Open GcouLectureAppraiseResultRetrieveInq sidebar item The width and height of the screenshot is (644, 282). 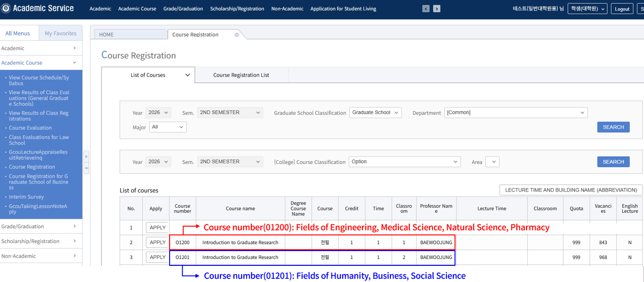tap(38, 155)
